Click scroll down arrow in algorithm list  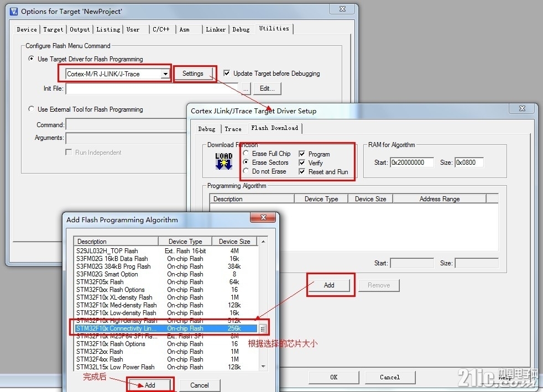pyautogui.click(x=263, y=367)
